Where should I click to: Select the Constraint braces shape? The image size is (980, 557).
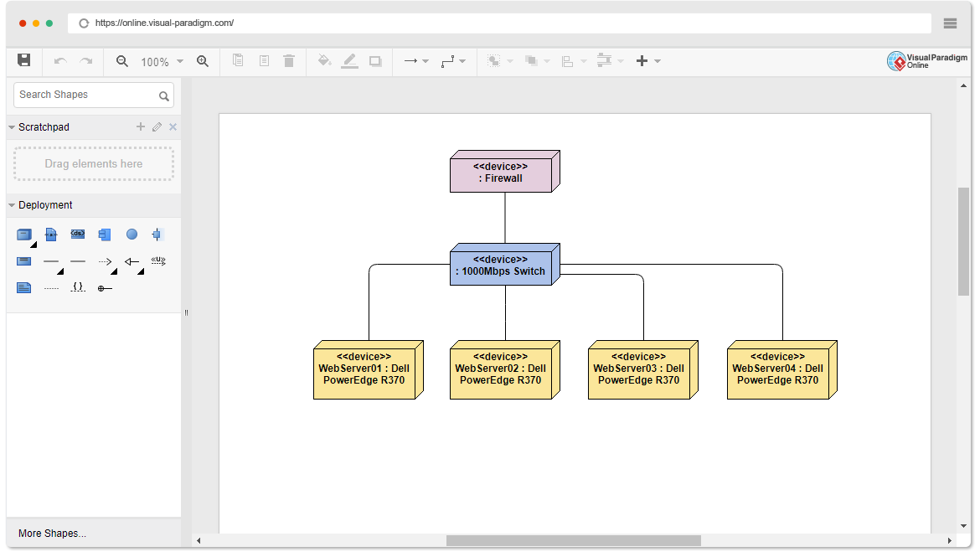tap(78, 287)
